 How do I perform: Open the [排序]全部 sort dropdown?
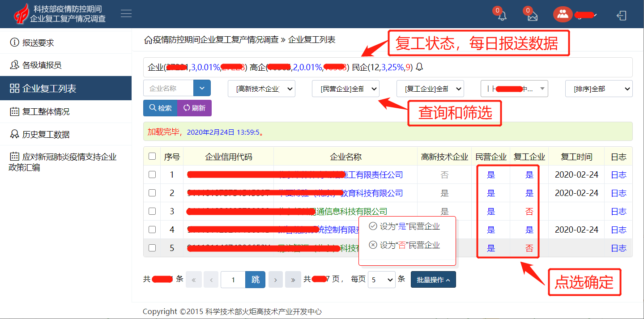coord(598,89)
